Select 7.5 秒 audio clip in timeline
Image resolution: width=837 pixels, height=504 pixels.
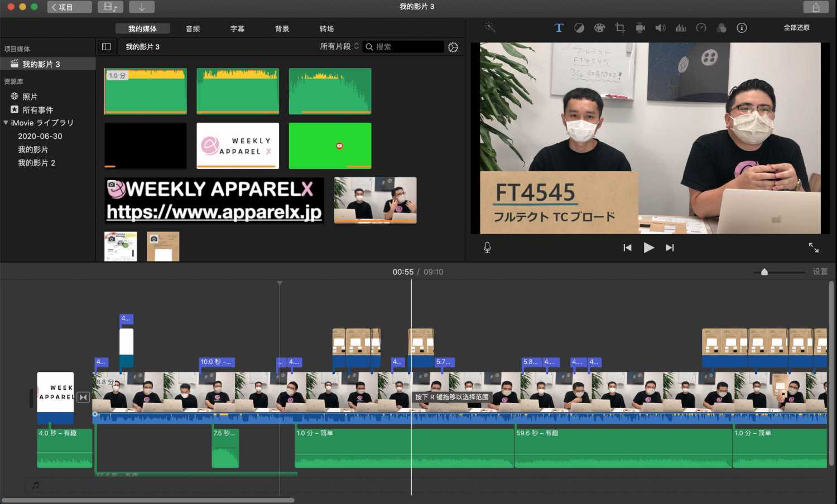[x=225, y=448]
